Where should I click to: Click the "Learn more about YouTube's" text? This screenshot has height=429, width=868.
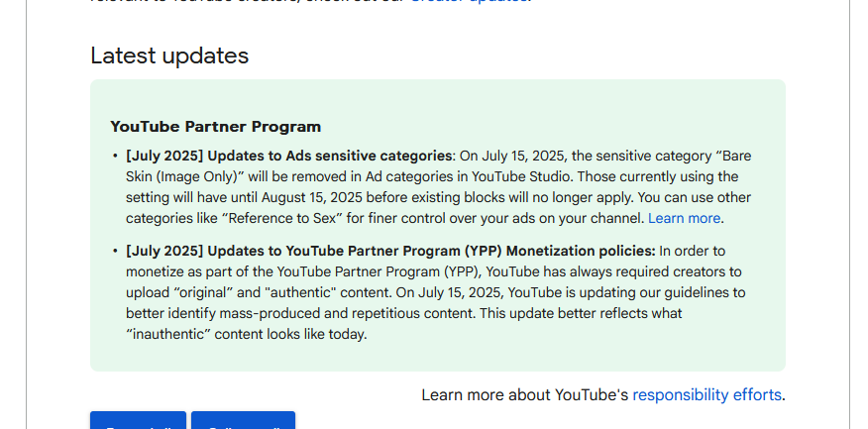[525, 394]
